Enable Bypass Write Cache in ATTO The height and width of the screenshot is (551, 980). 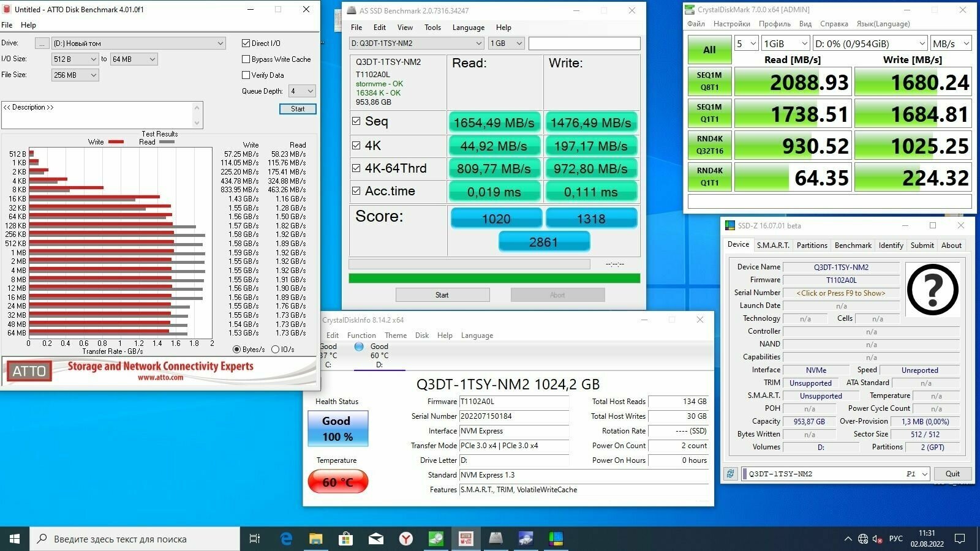click(x=246, y=59)
